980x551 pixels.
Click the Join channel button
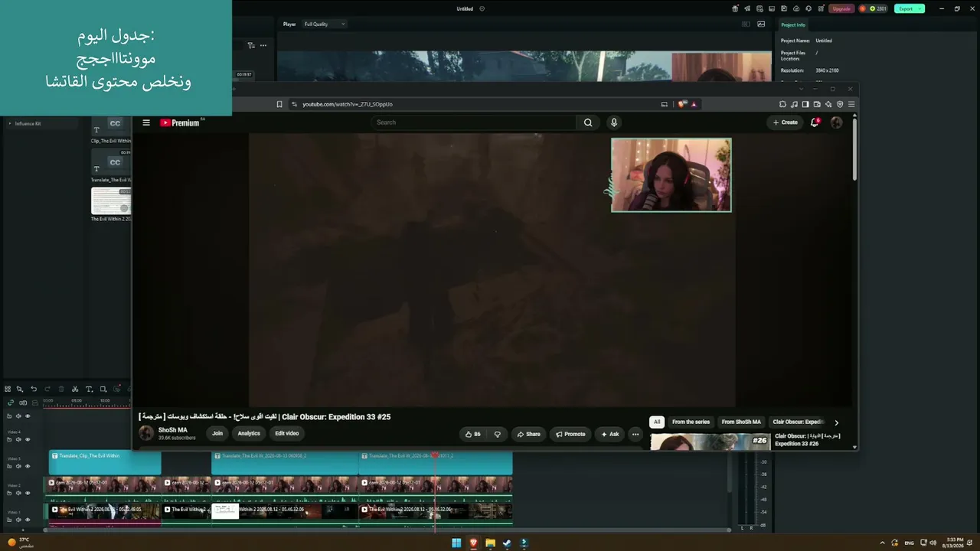(x=217, y=433)
